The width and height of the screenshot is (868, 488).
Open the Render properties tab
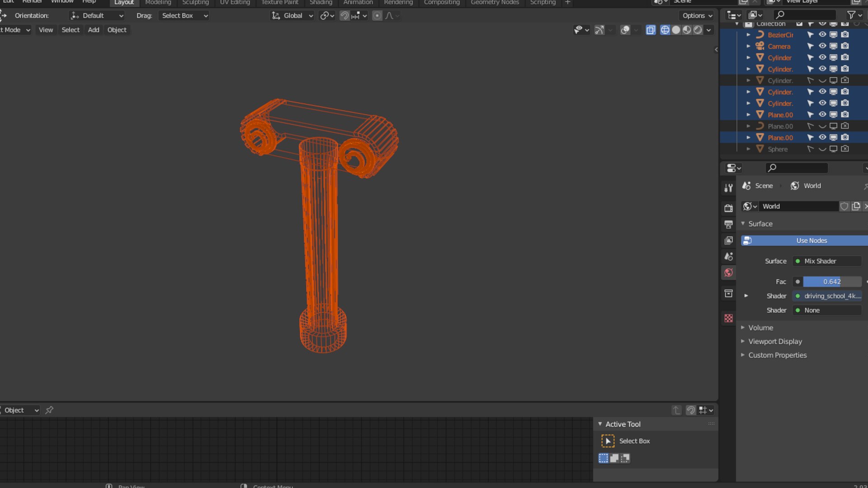728,208
